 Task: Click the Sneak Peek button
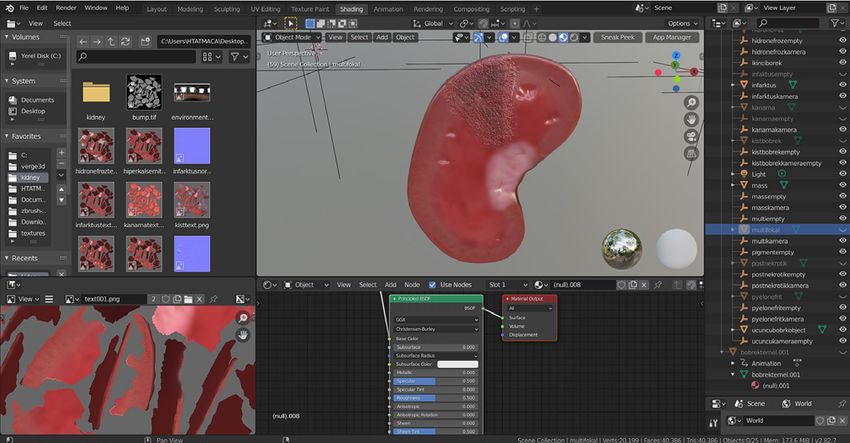point(617,37)
